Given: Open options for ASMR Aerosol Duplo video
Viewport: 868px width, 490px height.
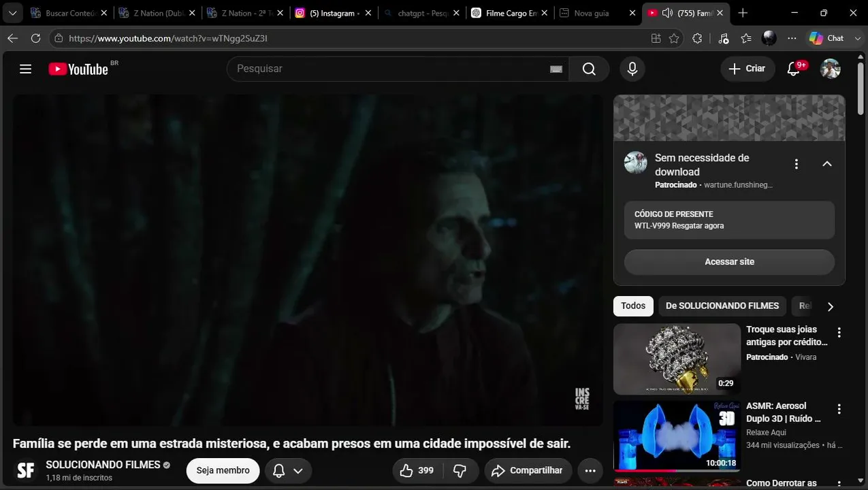Looking at the screenshot, I should coord(839,409).
